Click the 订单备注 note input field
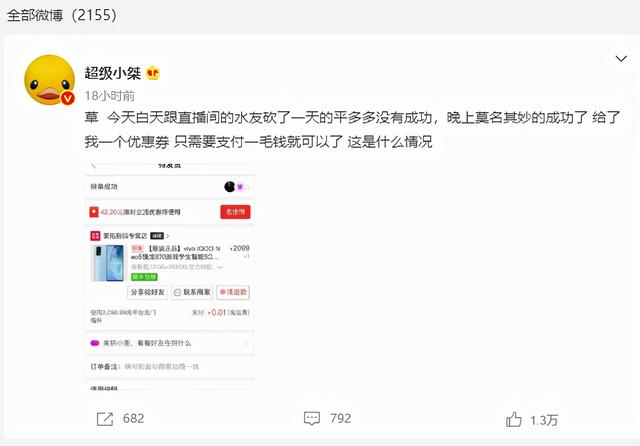 (169, 367)
